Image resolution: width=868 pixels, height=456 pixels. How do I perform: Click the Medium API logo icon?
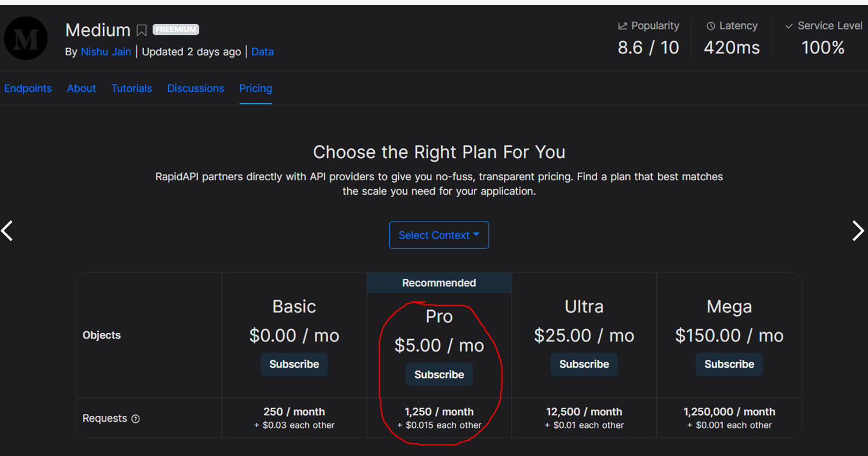pyautogui.click(x=26, y=38)
